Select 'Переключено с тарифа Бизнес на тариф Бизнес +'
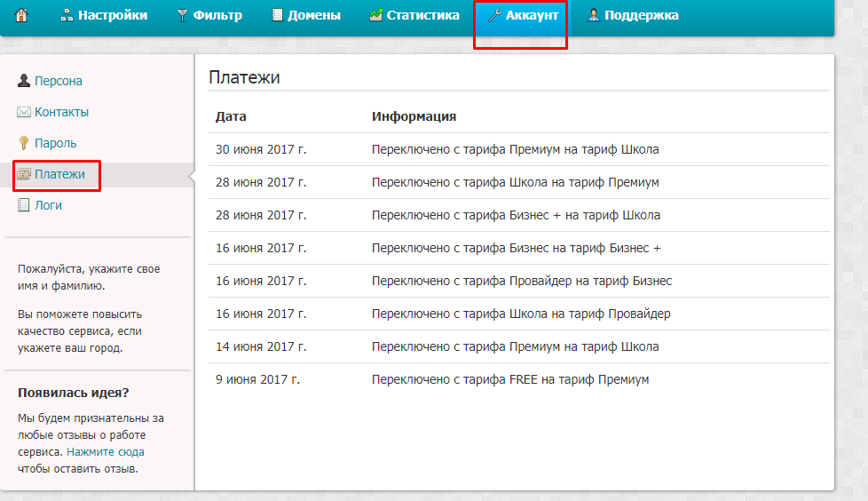 tap(516, 249)
